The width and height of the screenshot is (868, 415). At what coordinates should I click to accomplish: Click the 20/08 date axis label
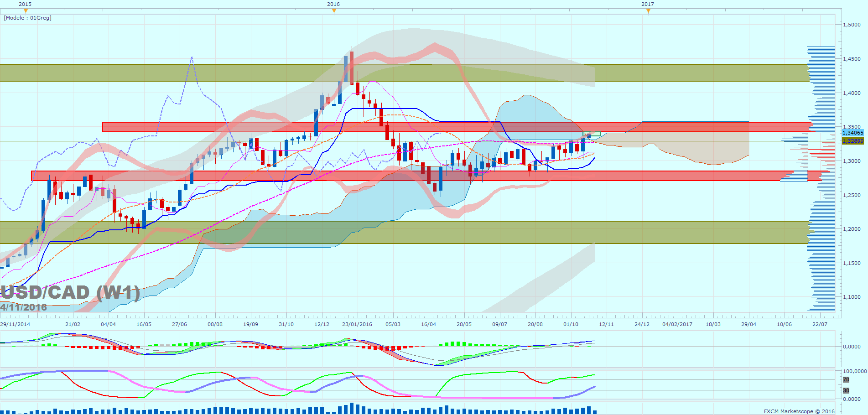coord(535,324)
